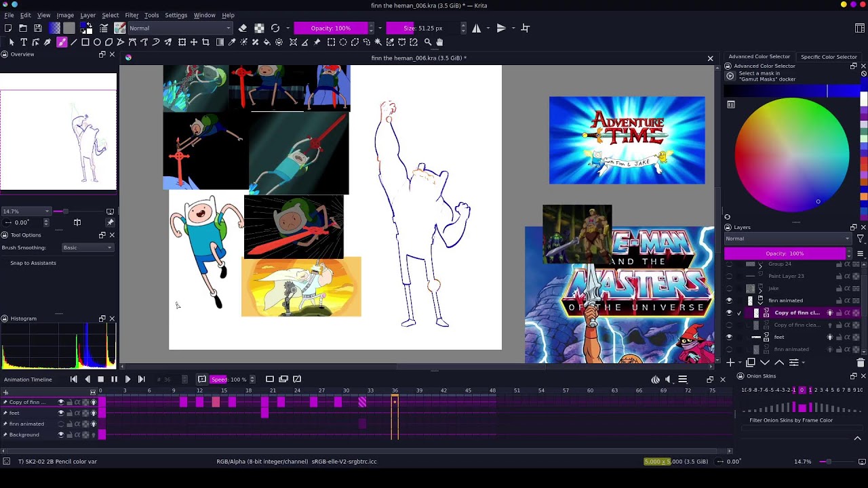Image resolution: width=868 pixels, height=488 pixels.
Task: Show the 'Paint Layer 23' layer
Action: [x=729, y=276]
